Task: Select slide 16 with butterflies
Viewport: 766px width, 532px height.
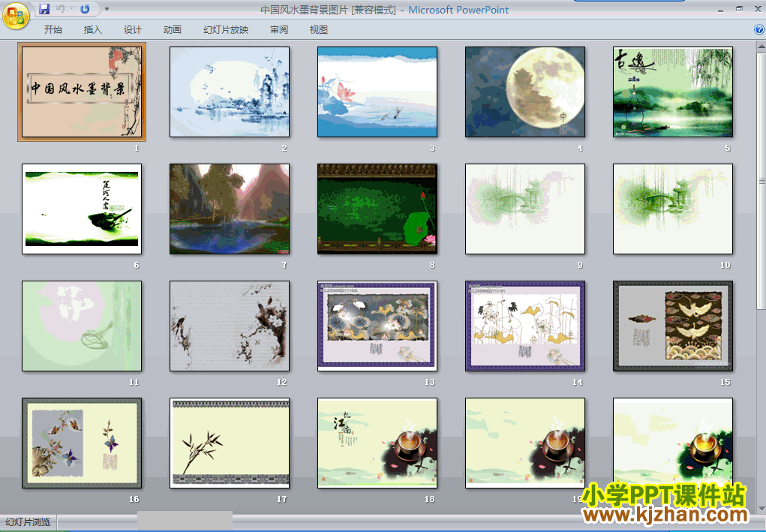Action: pos(82,443)
